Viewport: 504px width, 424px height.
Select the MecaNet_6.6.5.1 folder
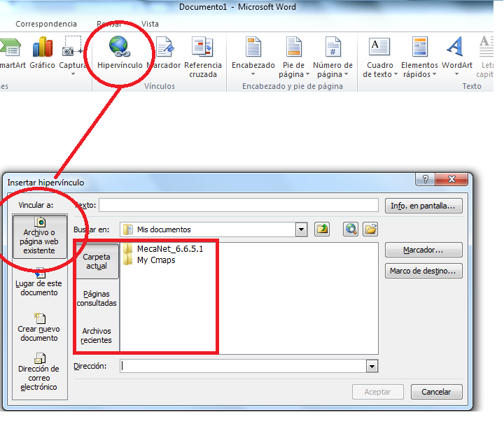tap(163, 248)
